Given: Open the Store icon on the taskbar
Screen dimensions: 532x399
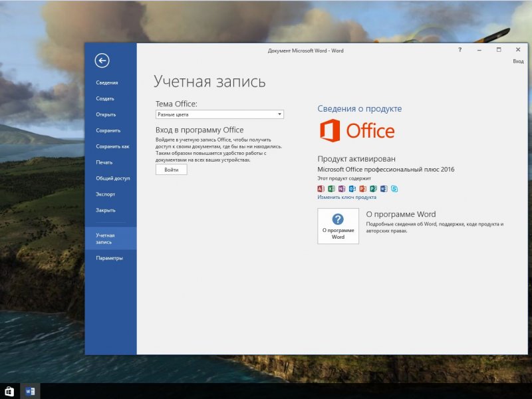Looking at the screenshot, I should click(x=9, y=391).
